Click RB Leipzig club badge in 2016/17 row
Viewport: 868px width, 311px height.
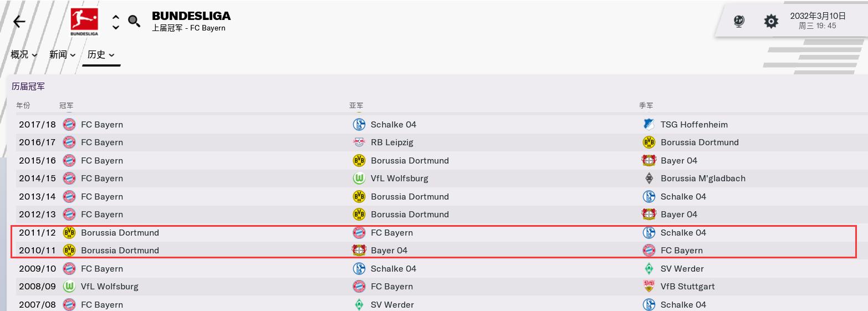click(x=359, y=142)
